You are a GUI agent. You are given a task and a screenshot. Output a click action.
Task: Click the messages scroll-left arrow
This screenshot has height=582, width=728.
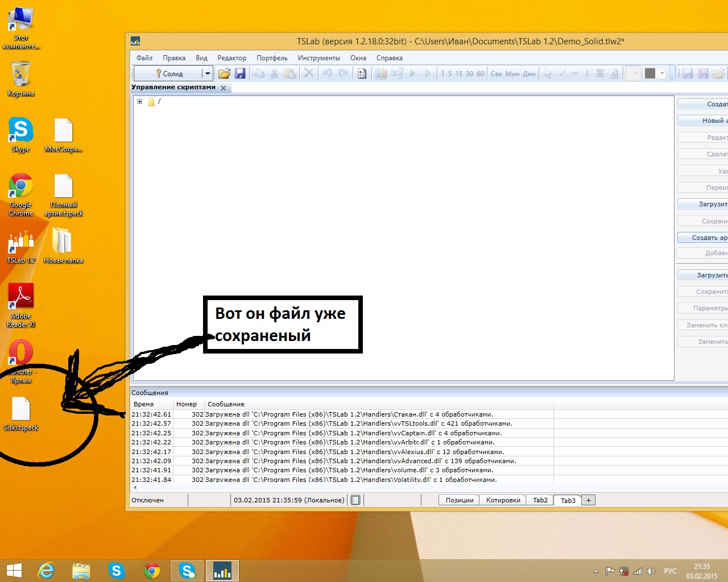135,487
